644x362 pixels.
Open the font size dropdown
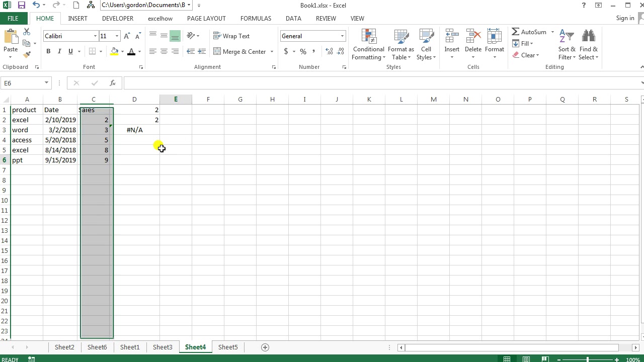117,36
